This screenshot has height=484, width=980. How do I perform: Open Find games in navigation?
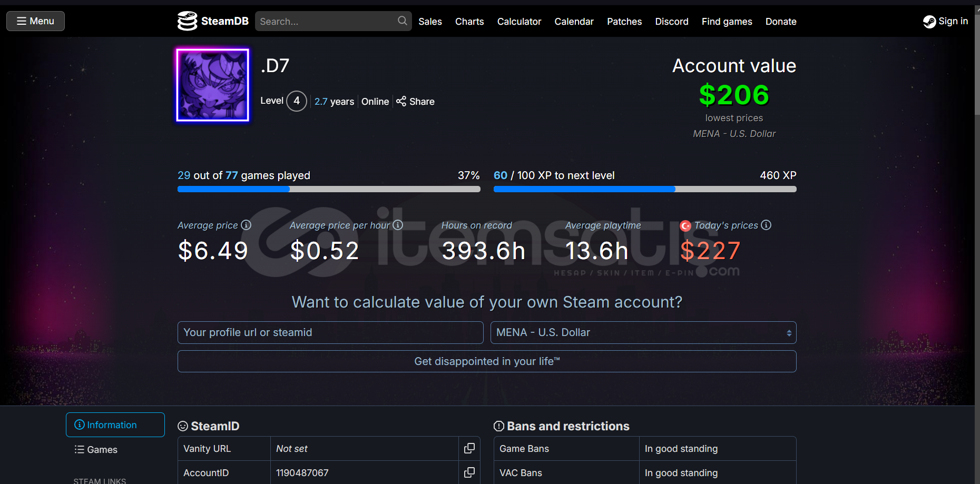727,22
